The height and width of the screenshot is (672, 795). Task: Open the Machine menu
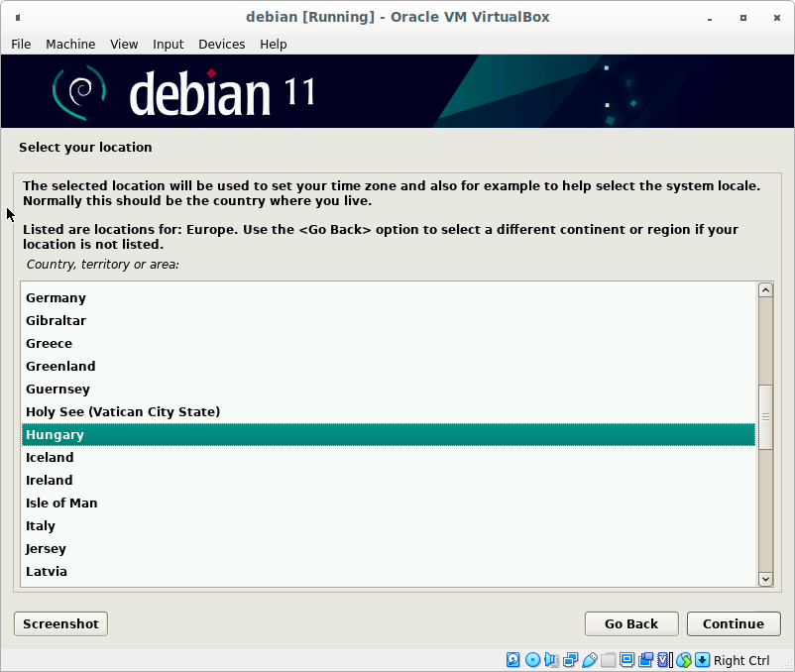point(70,44)
